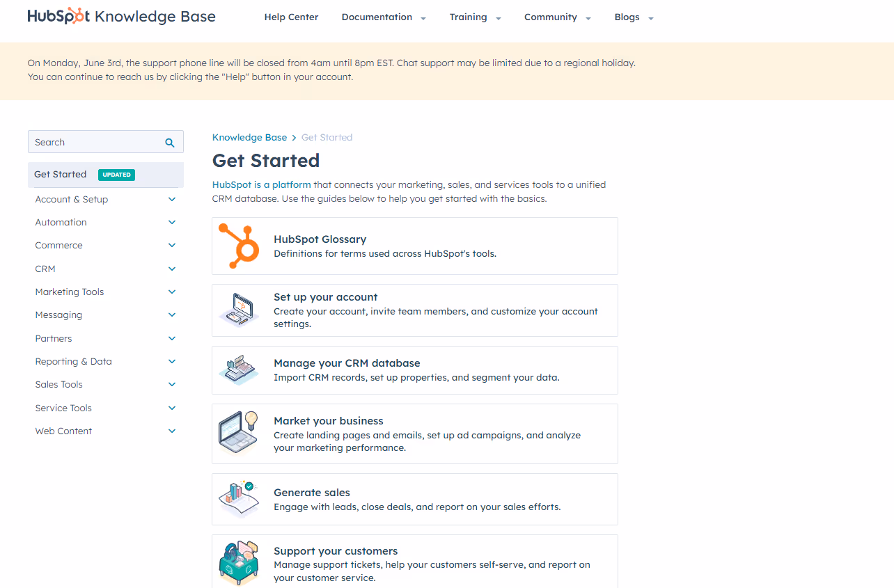Viewport: 894px width, 588px height.
Task: Open the Commerce sidebar link
Action: 59,245
